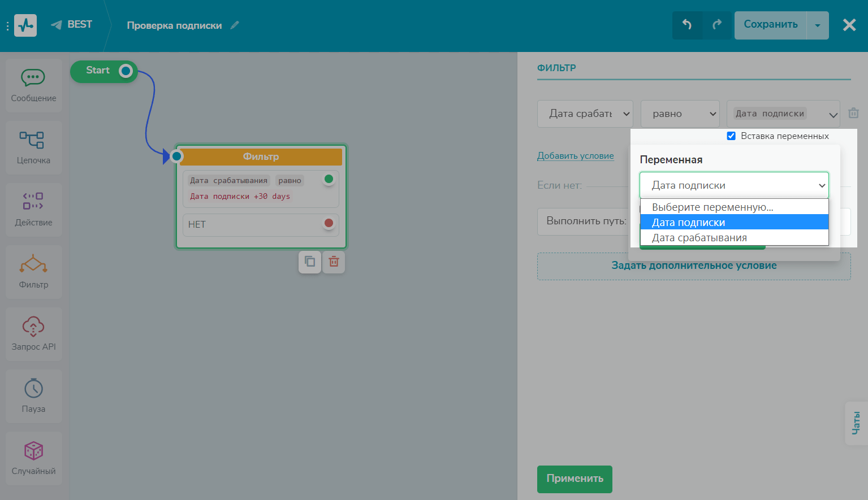Insert a Пауза block

click(33, 396)
